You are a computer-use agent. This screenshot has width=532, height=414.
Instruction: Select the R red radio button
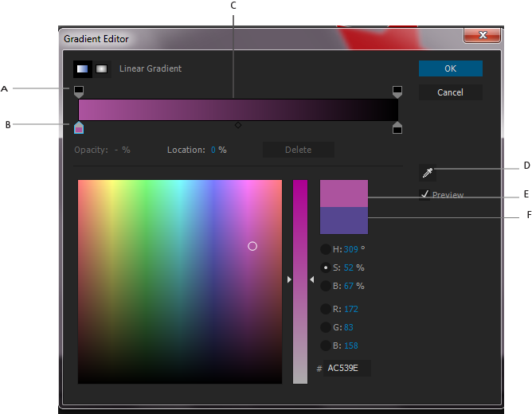[326, 309]
